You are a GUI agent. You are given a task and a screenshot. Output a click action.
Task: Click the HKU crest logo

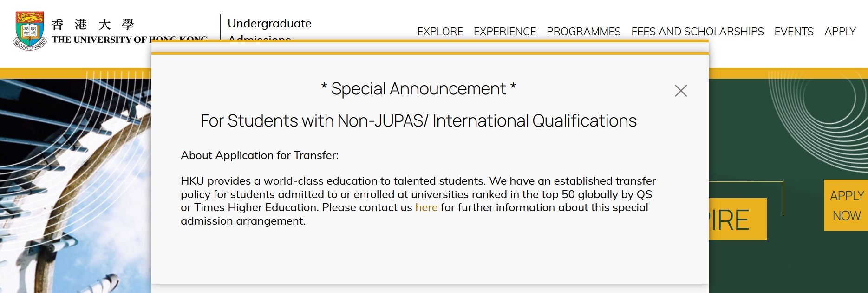pos(30,31)
